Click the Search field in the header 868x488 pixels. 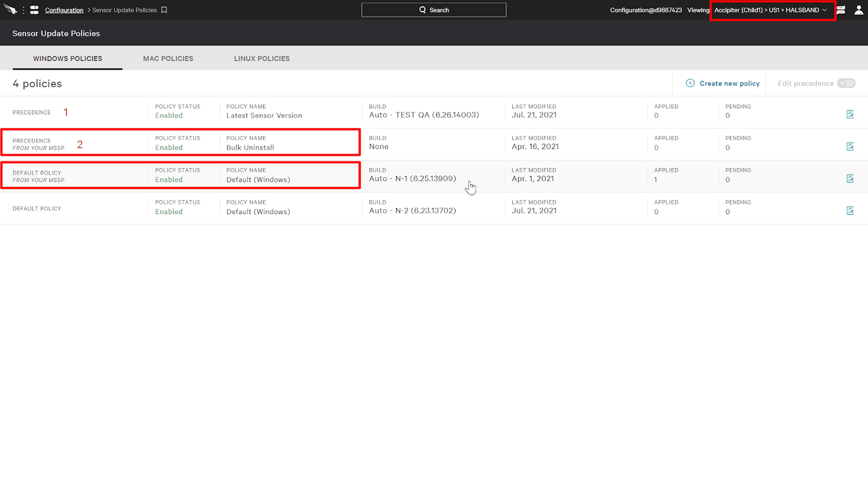[x=434, y=10]
